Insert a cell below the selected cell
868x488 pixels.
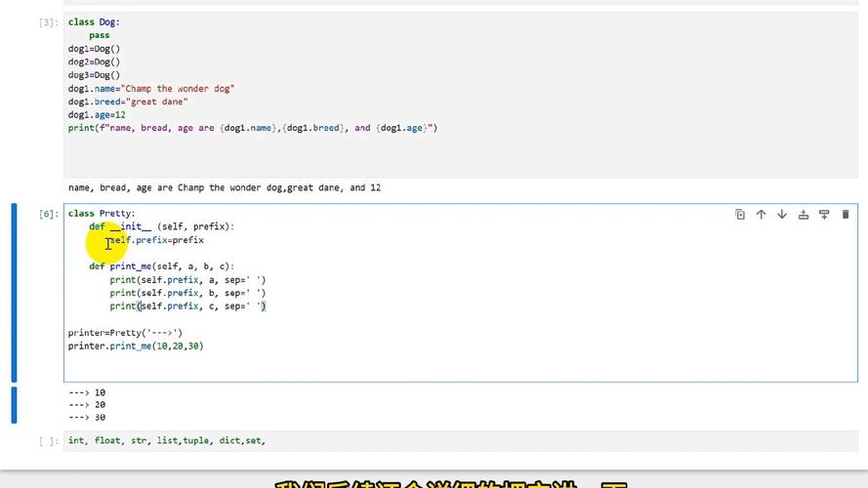click(x=824, y=215)
